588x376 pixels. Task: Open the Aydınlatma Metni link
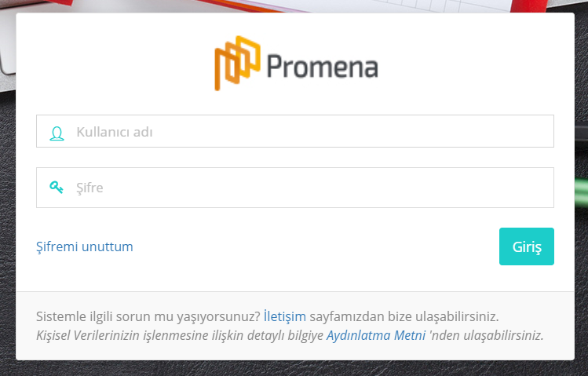pyautogui.click(x=376, y=335)
